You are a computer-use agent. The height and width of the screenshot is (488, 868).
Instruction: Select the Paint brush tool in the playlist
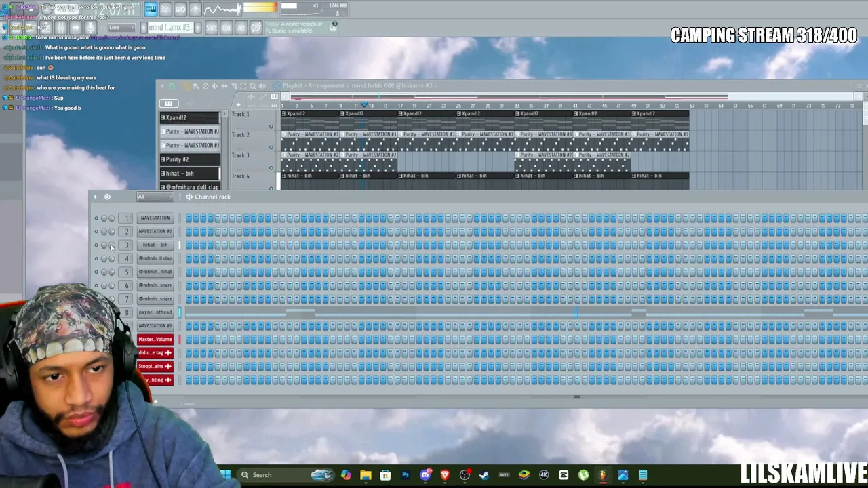(x=195, y=86)
